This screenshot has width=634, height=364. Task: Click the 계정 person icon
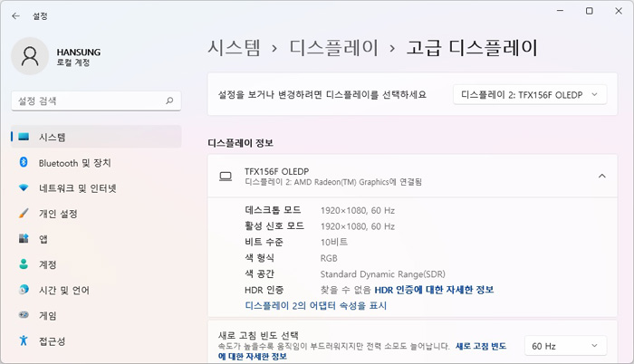point(24,264)
